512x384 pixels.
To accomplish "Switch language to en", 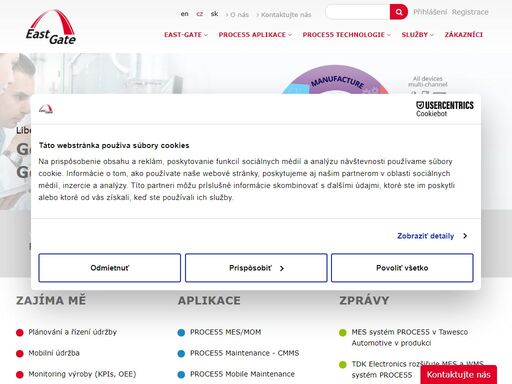I will pos(184,14).
